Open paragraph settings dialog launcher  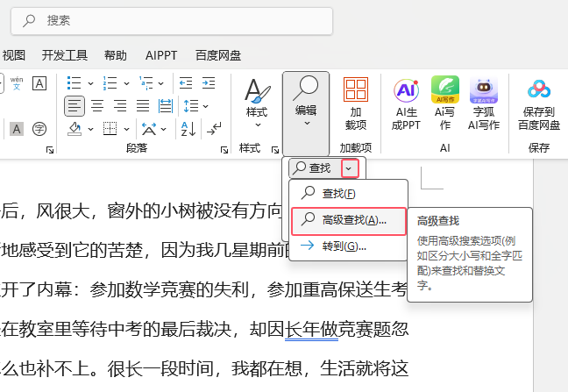coord(224,150)
